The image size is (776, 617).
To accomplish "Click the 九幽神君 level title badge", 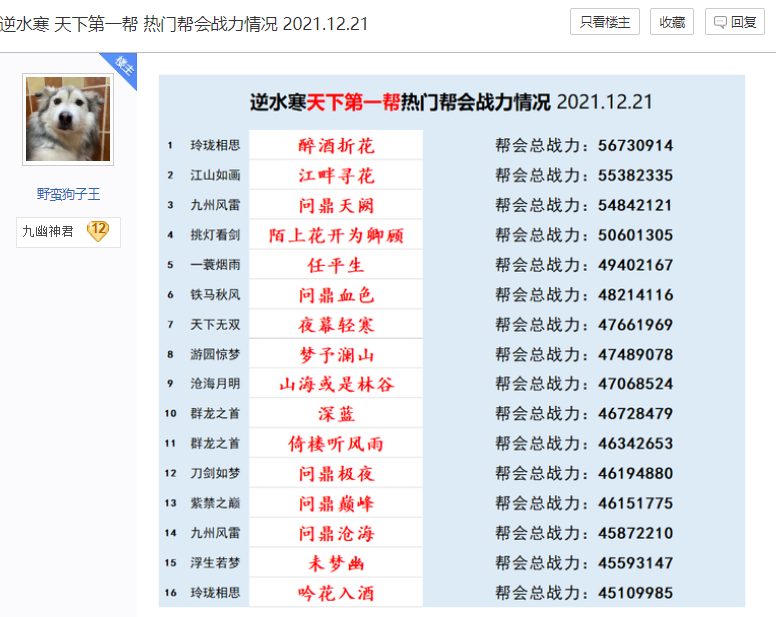I will point(48,232).
